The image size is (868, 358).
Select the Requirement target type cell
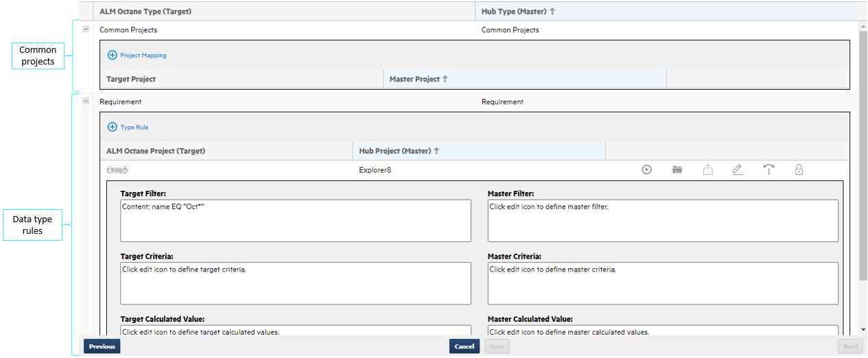click(121, 102)
